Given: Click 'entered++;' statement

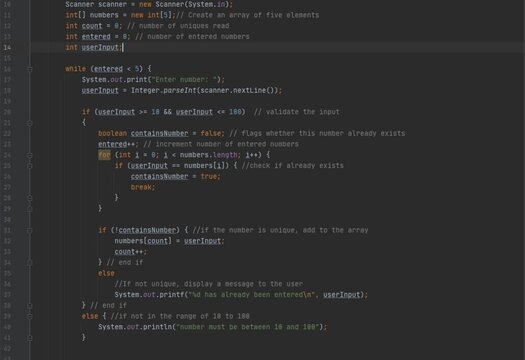Looking at the screenshot, I should pos(118,144).
